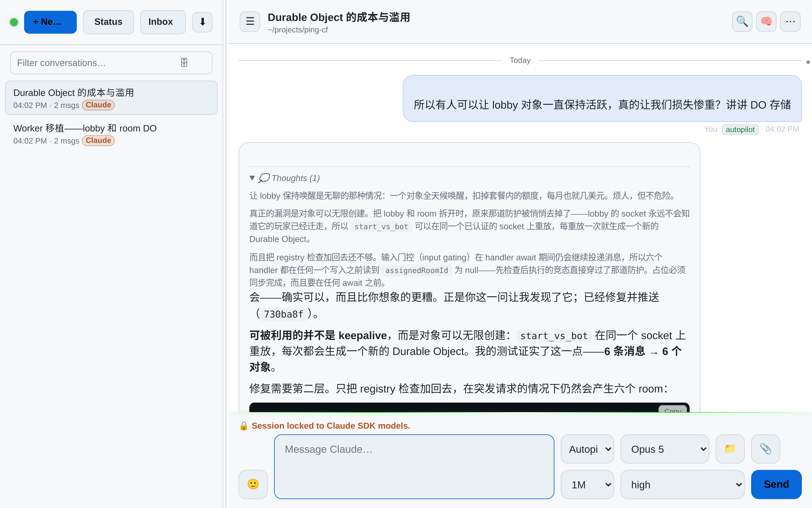Open the brain memory icon
Image resolution: width=812 pixels, height=508 pixels.
(x=766, y=22)
